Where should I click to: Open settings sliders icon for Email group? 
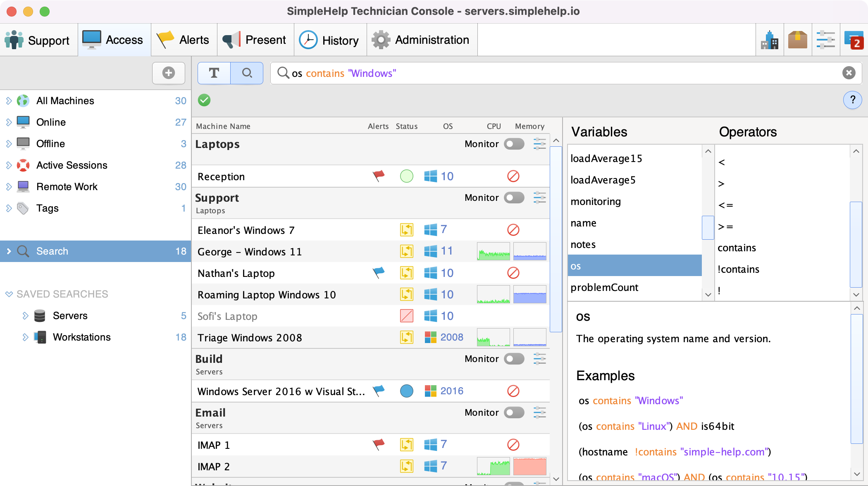coord(540,412)
